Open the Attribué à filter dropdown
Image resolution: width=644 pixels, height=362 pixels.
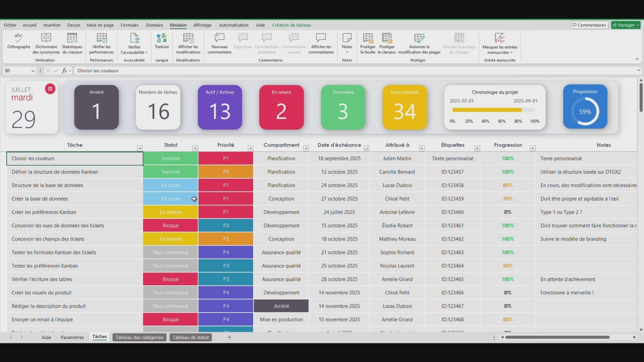(422, 148)
